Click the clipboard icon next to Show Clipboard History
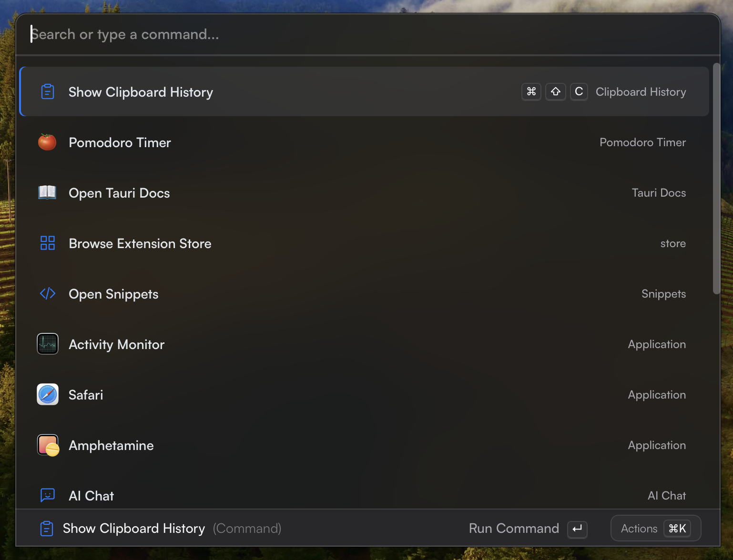Screen dimensions: 733x560 tap(47, 91)
